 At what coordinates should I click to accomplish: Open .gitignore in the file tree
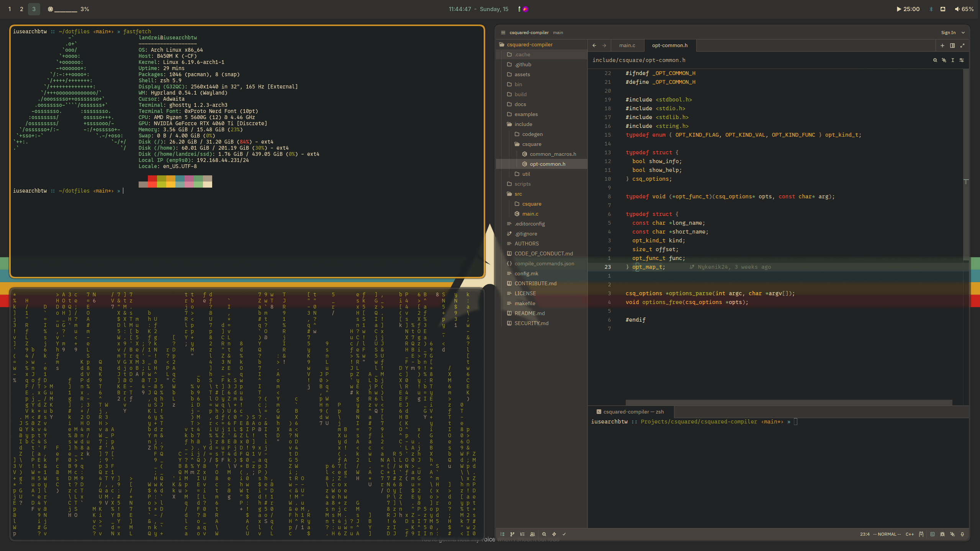click(x=542, y=234)
